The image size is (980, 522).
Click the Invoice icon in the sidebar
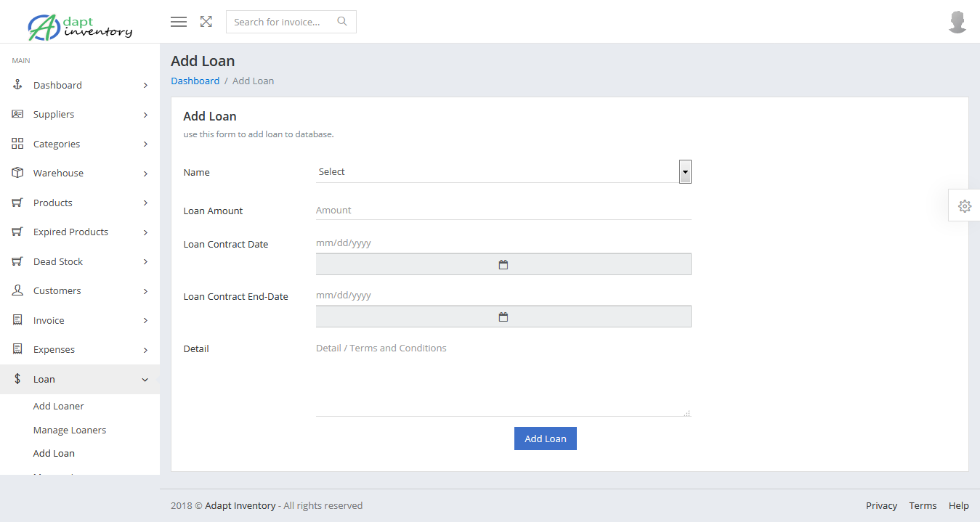17,319
